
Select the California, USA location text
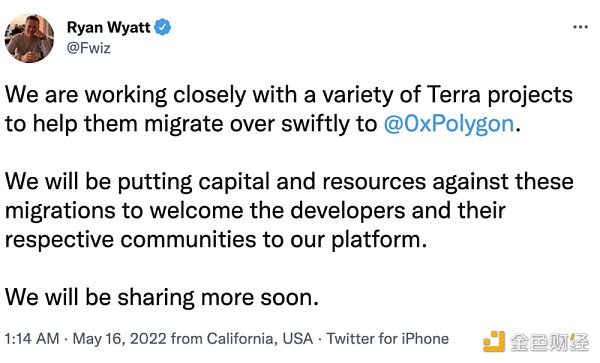click(260, 339)
